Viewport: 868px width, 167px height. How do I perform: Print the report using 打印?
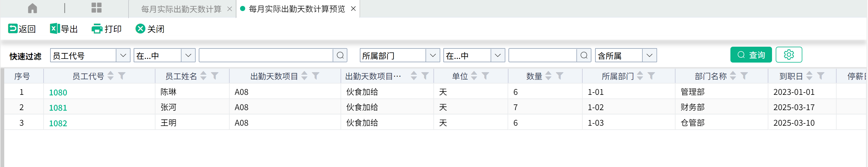click(x=106, y=29)
